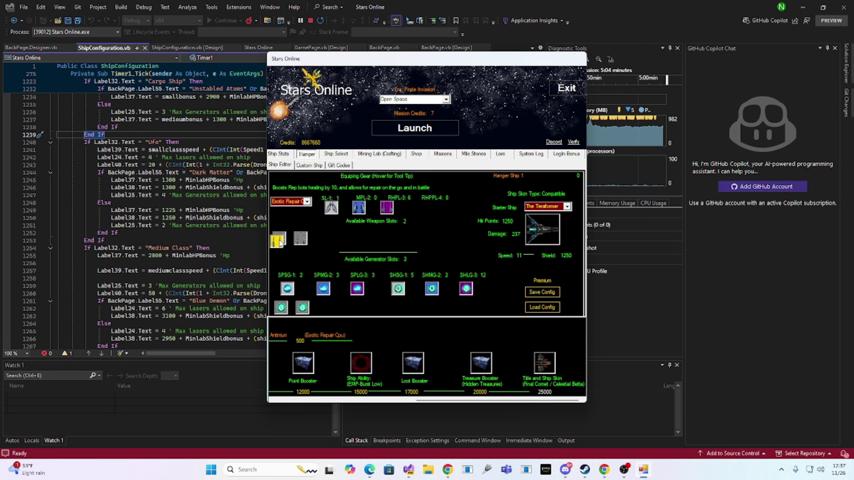Select the SHLG-3 shield generator icon

tap(466, 288)
